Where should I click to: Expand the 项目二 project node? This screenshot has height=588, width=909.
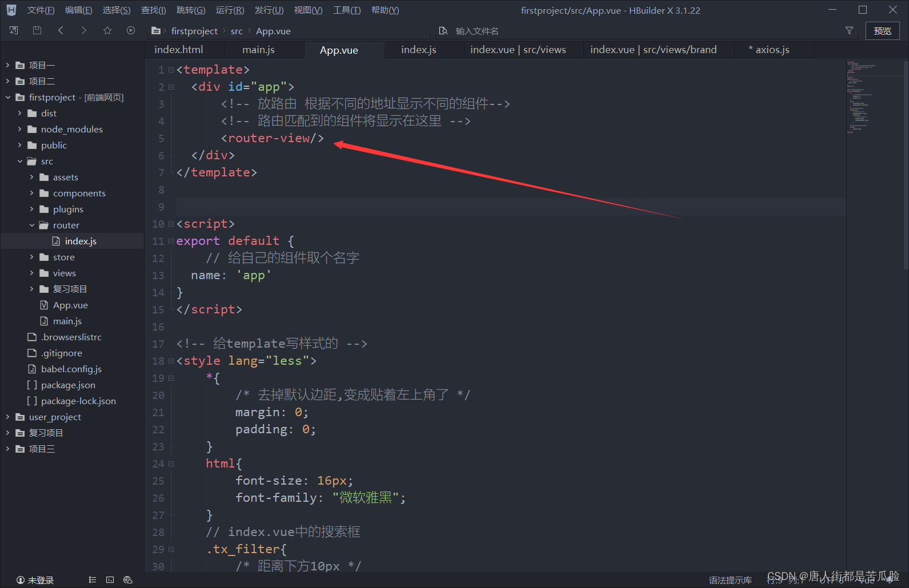(7, 81)
